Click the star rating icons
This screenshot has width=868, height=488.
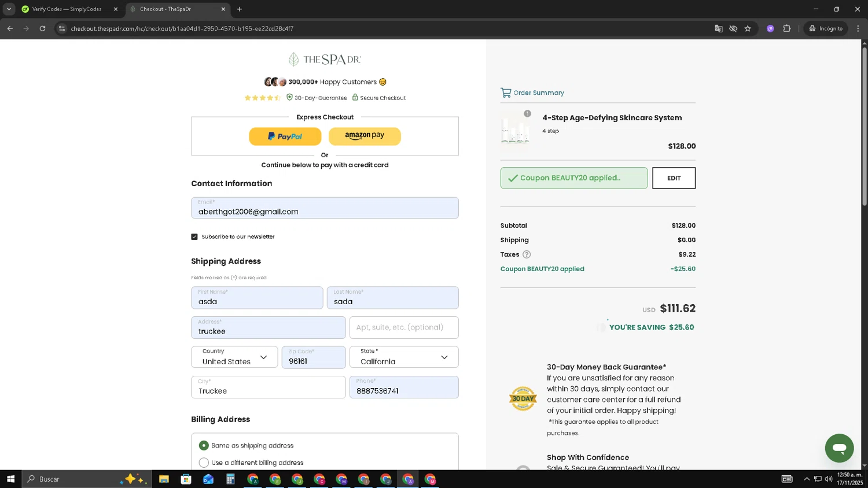pyautogui.click(x=263, y=98)
